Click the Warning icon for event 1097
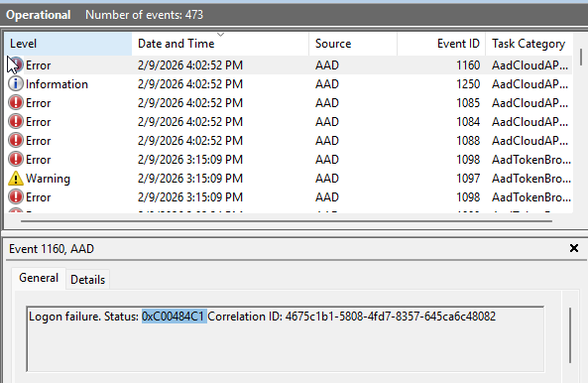 pyautogui.click(x=16, y=179)
